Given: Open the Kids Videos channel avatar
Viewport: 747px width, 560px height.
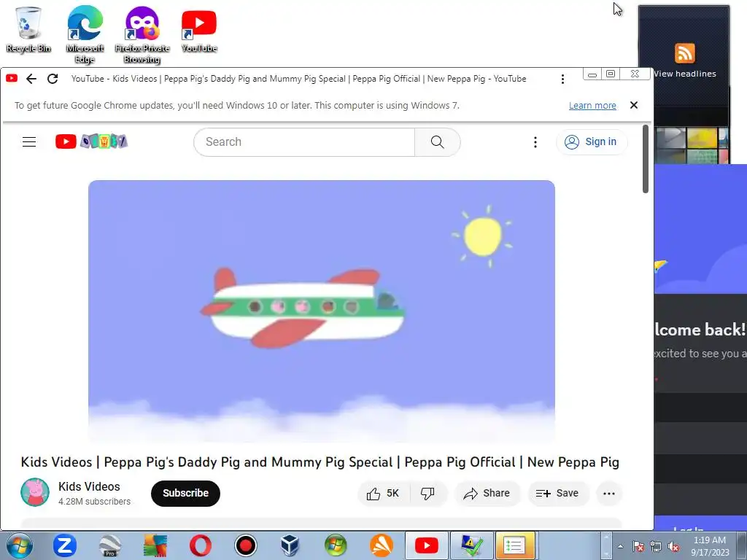Looking at the screenshot, I should point(35,492).
